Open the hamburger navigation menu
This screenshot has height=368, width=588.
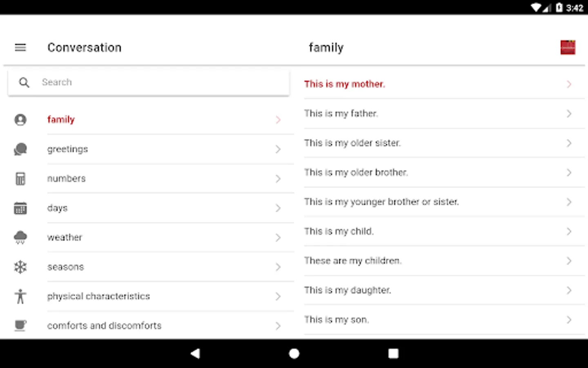[x=20, y=47]
